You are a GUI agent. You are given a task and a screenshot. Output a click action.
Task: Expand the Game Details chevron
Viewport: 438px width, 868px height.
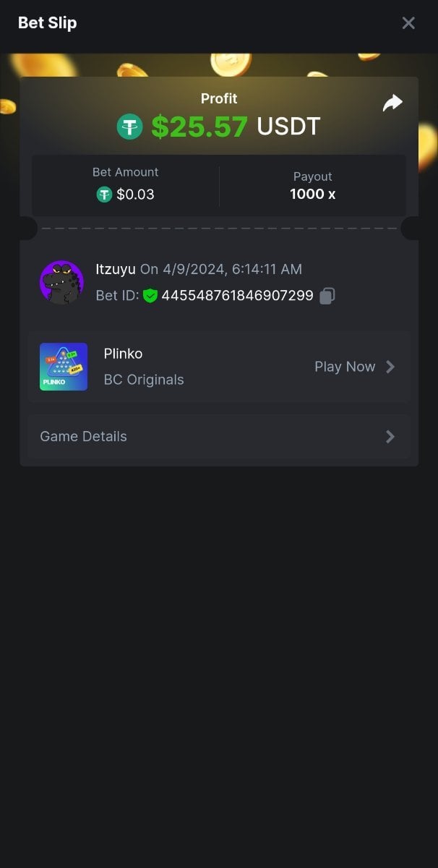click(390, 436)
